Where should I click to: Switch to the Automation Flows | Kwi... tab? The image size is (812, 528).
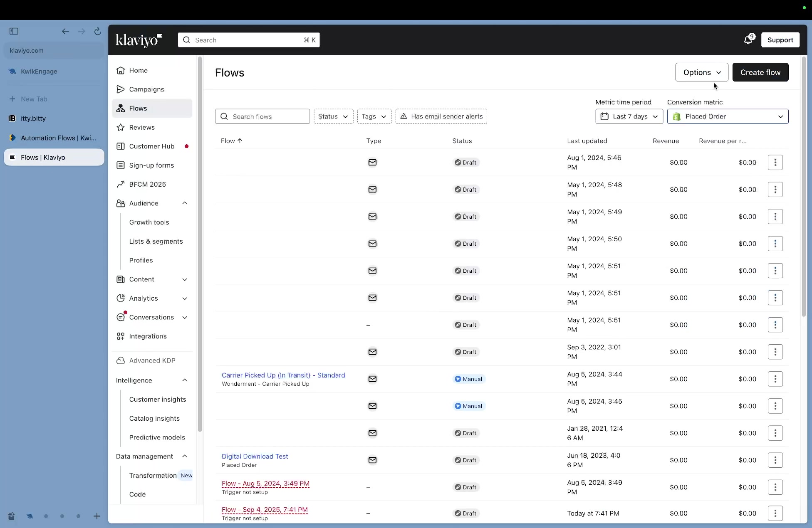(54, 138)
